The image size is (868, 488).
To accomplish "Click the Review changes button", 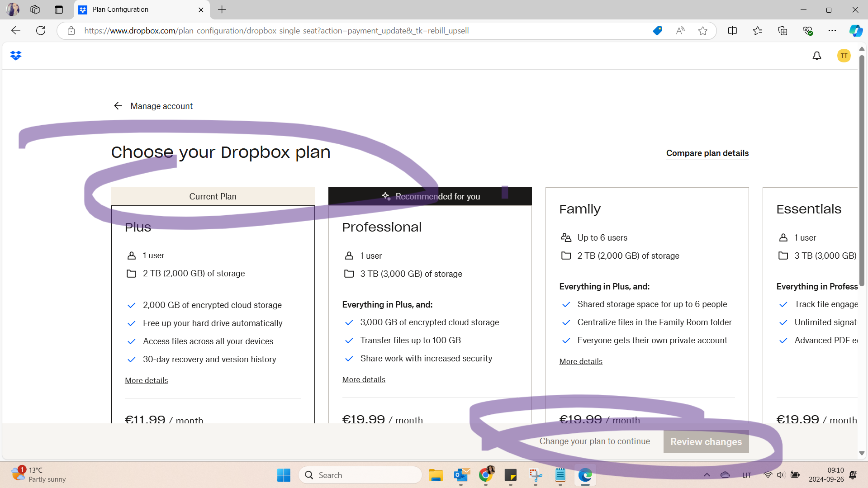I will coord(706,441).
